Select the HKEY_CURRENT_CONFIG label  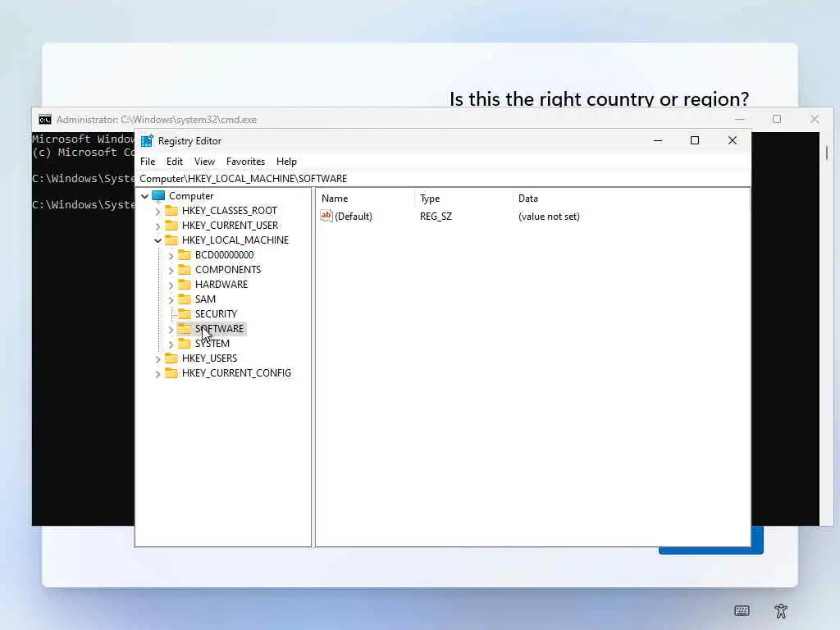pos(236,373)
